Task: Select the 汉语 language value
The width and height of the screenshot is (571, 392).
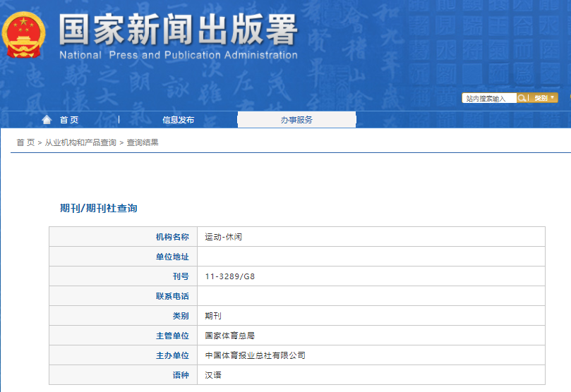Action: [213, 375]
